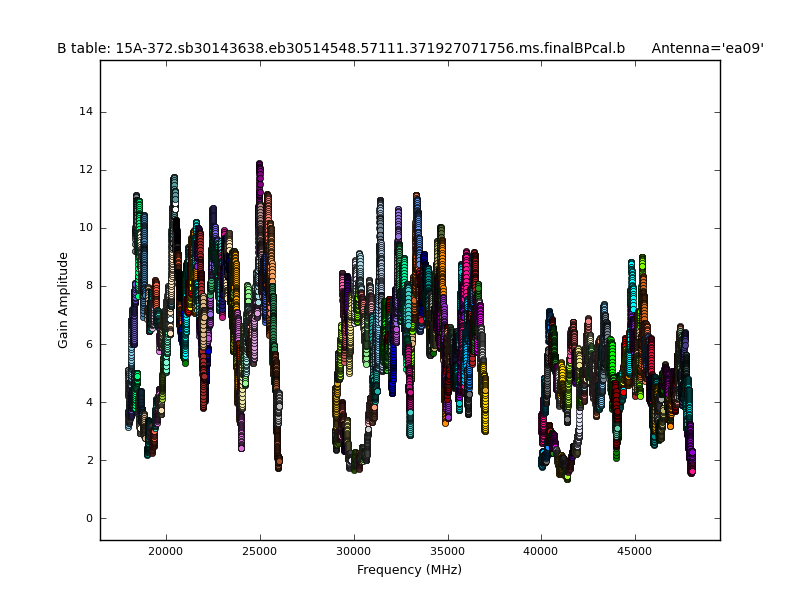Click the 20000 tick label on x-axis
This screenshot has width=800, height=600.
(165, 551)
